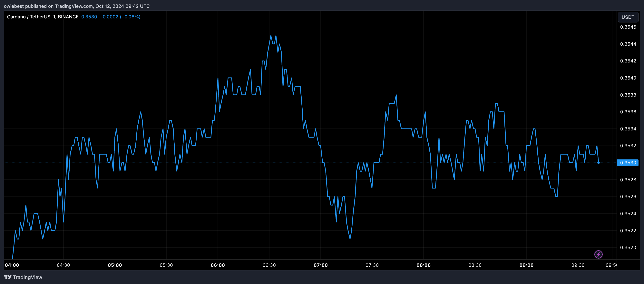Click the 0.3522 price axis label
The width and height of the screenshot is (644, 284).
pos(628,231)
